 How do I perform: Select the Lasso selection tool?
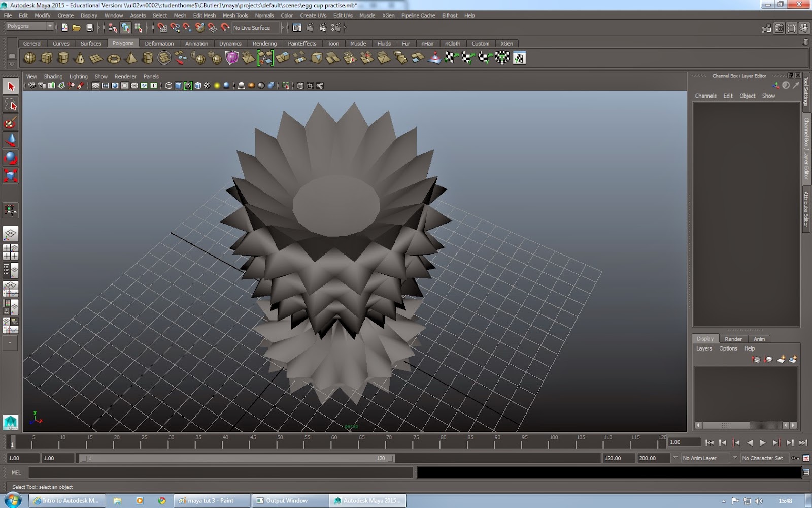pos(11,105)
